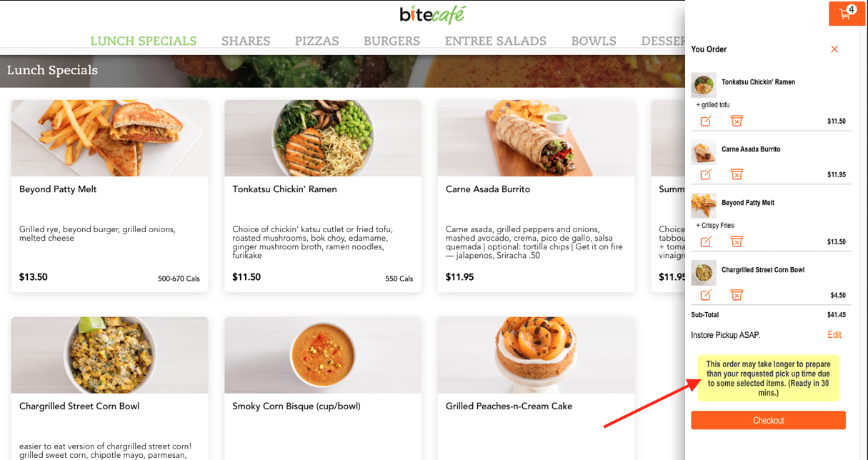868x460 pixels.
Task: Open the Pizzas category tab
Action: [x=317, y=41]
